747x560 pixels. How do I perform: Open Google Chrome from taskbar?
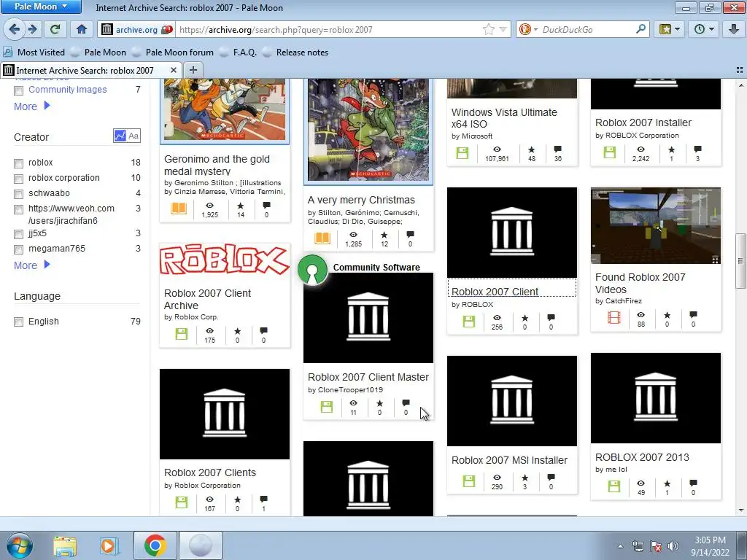tap(155, 546)
